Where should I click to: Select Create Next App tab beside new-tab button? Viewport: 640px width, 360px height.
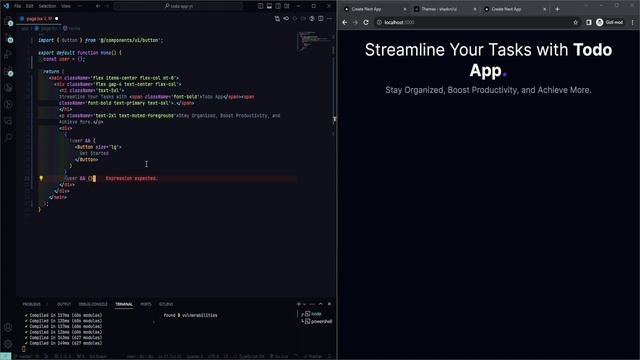514,9
